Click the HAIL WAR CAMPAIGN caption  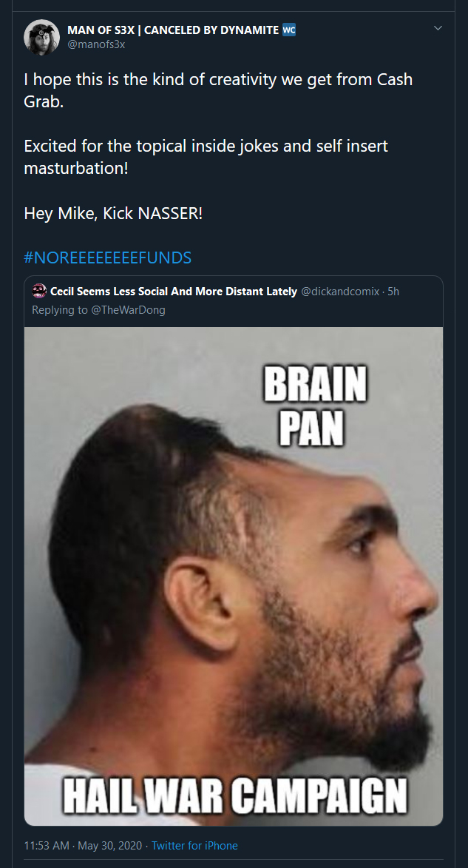(235, 796)
